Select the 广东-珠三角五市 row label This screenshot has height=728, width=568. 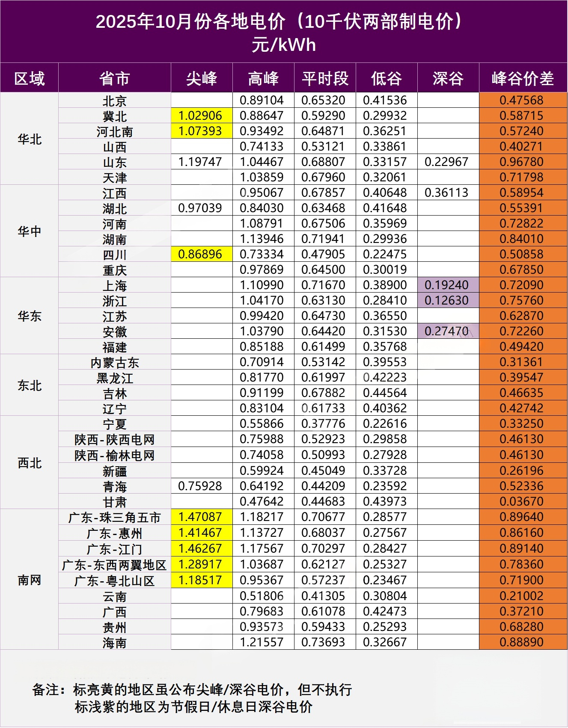point(115,518)
